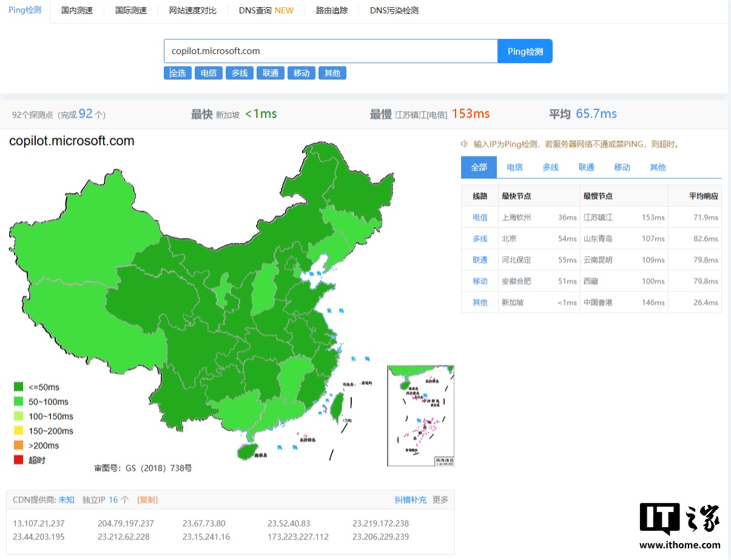Click IP address 23.206.229.239
Screen dimensions: 731x560
380,537
